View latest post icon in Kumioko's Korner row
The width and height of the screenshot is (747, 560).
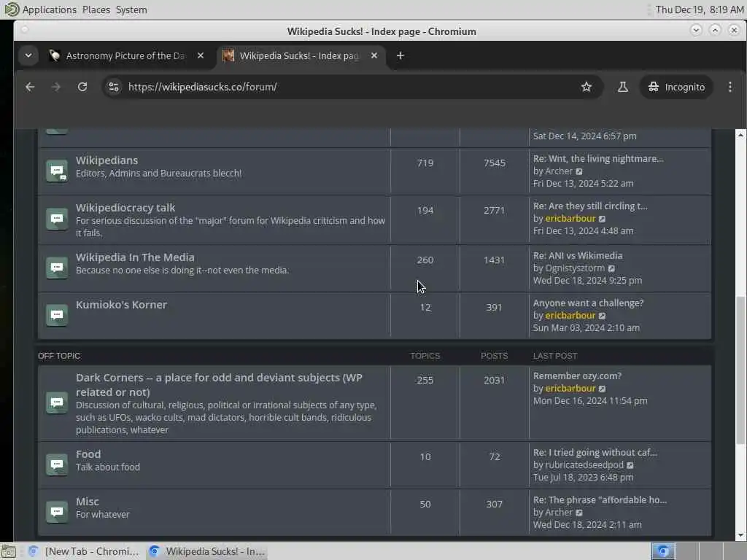coord(602,316)
